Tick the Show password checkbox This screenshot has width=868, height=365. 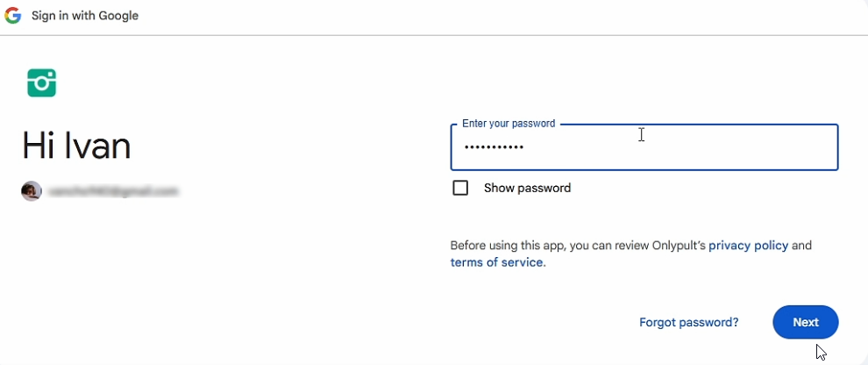click(460, 188)
